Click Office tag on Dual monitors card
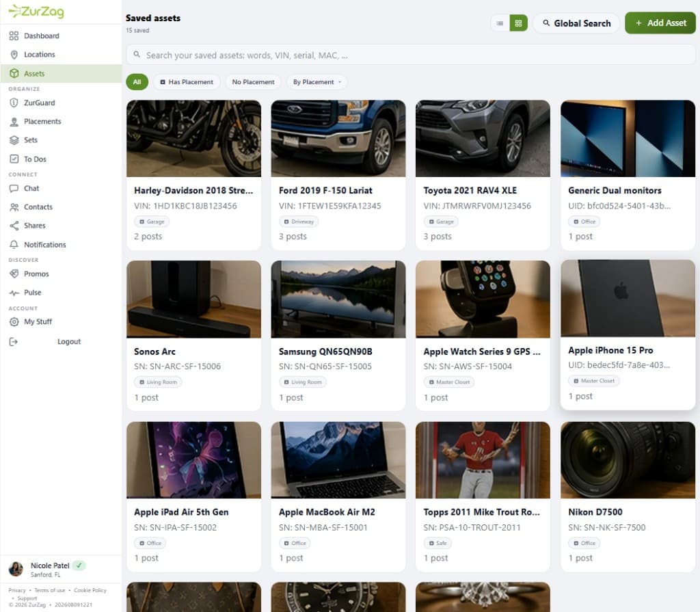 pyautogui.click(x=584, y=222)
